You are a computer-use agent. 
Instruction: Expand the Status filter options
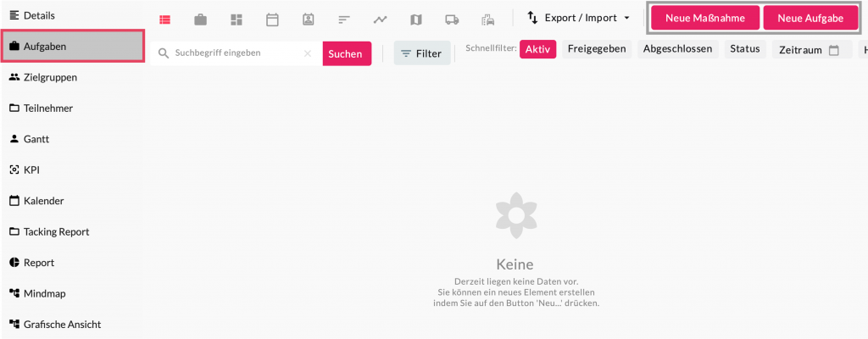click(744, 49)
